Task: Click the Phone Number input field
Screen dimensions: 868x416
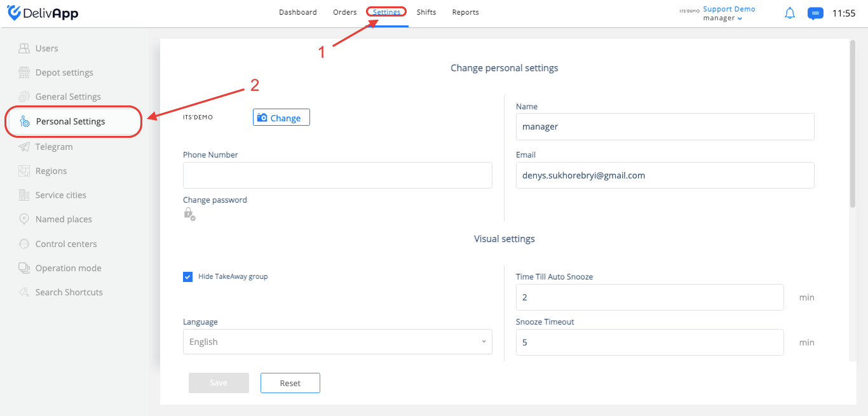Action: point(337,175)
